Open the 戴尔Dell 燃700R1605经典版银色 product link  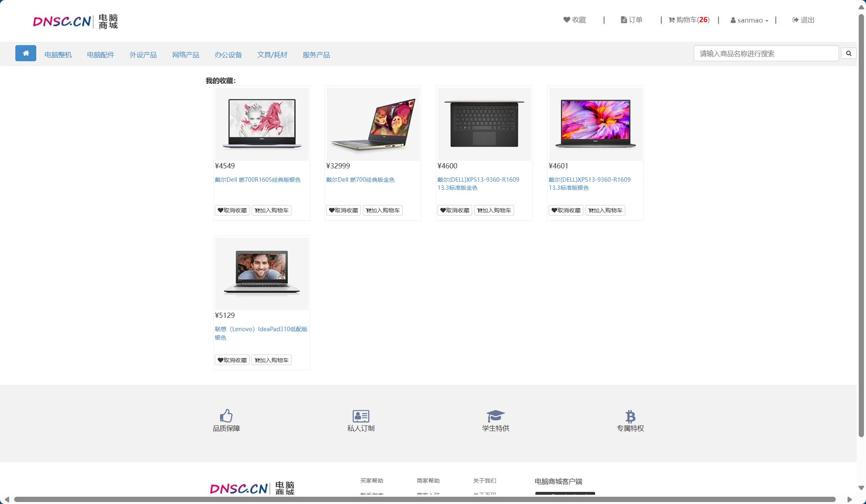tap(258, 180)
